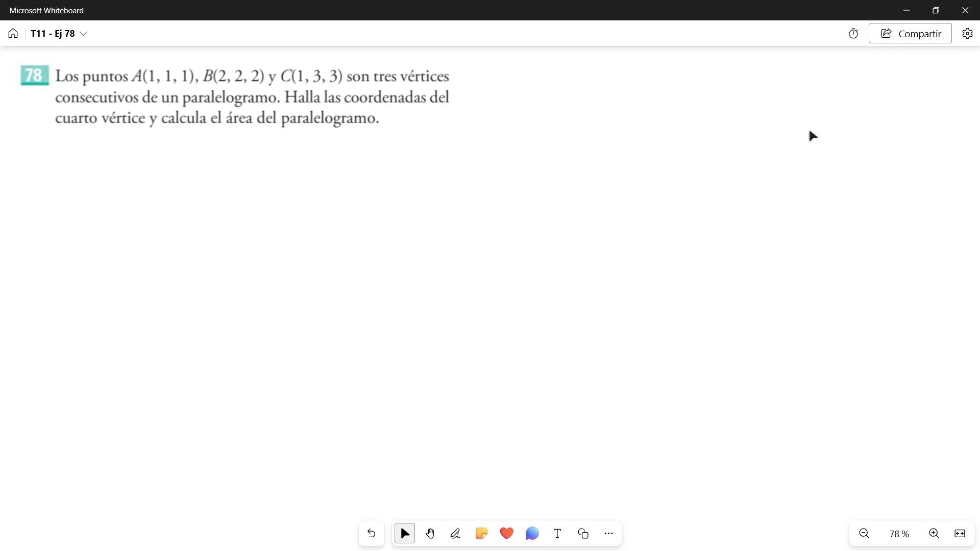This screenshot has height=551, width=980.
Task: Open the heart reactions tool
Action: click(506, 534)
